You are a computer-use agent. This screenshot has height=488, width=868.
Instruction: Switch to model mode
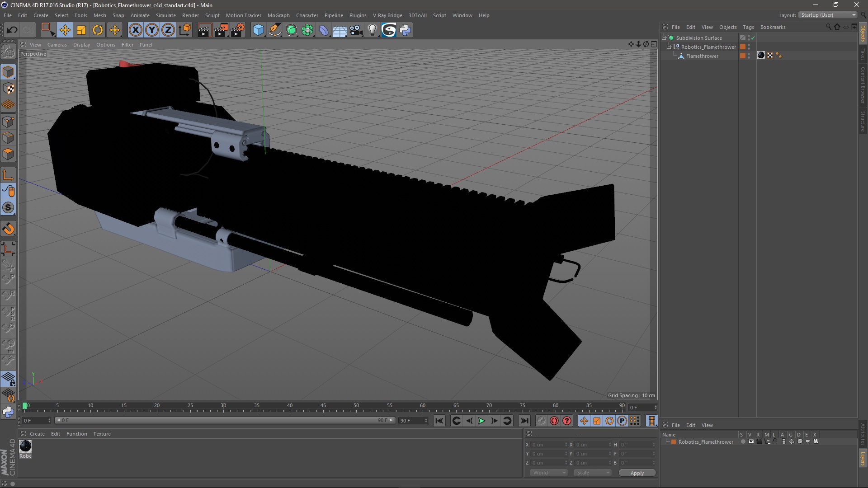[x=8, y=72]
